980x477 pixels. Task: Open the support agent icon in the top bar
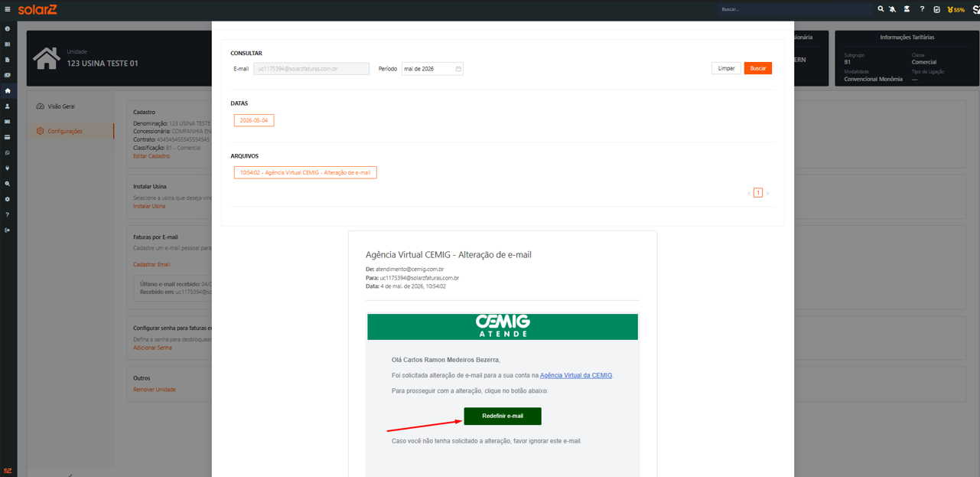click(907, 9)
